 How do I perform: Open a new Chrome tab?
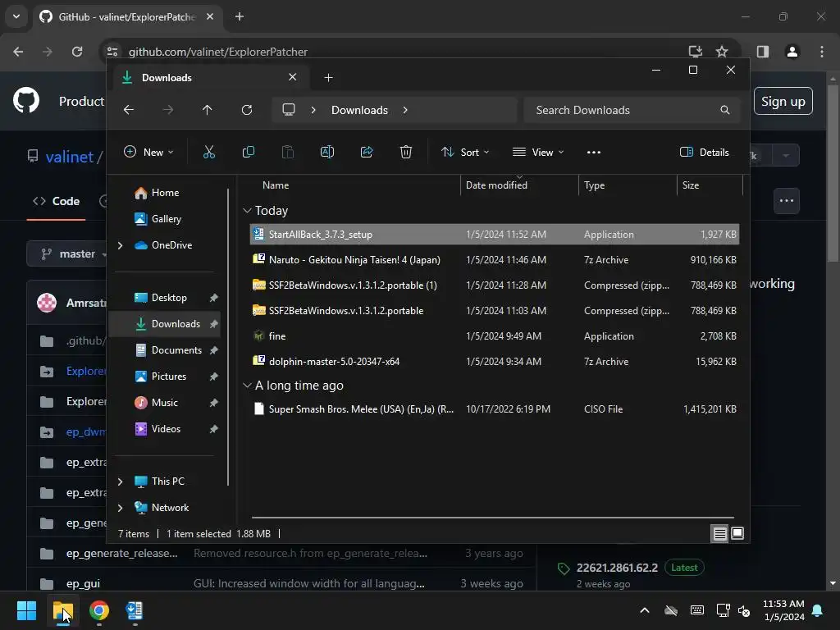click(x=240, y=16)
